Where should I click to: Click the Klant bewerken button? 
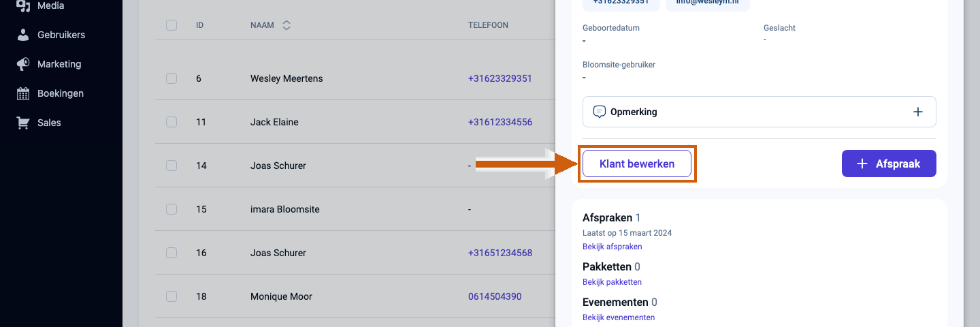point(637,163)
